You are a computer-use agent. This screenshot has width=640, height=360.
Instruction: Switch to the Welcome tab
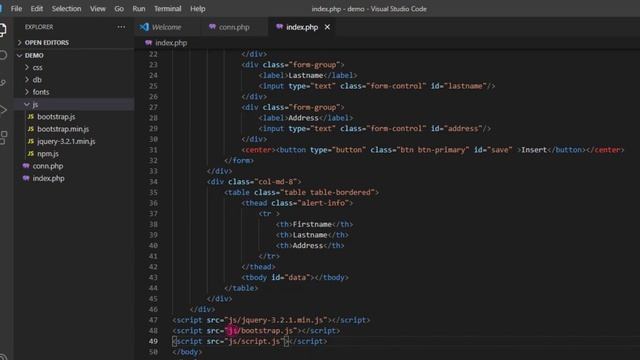(166, 27)
